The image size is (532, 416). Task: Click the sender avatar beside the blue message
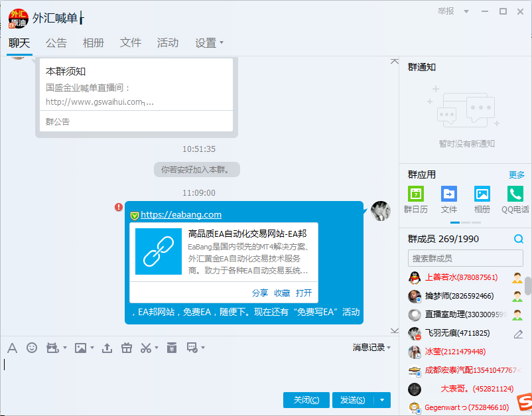coord(381,211)
